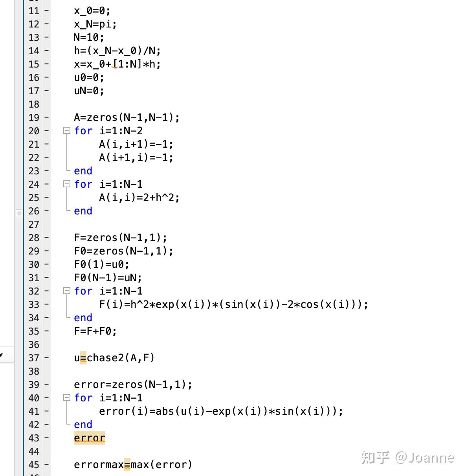Click highlighted equals sign in errormax line
The height and width of the screenshot is (476, 466).
[127, 465]
